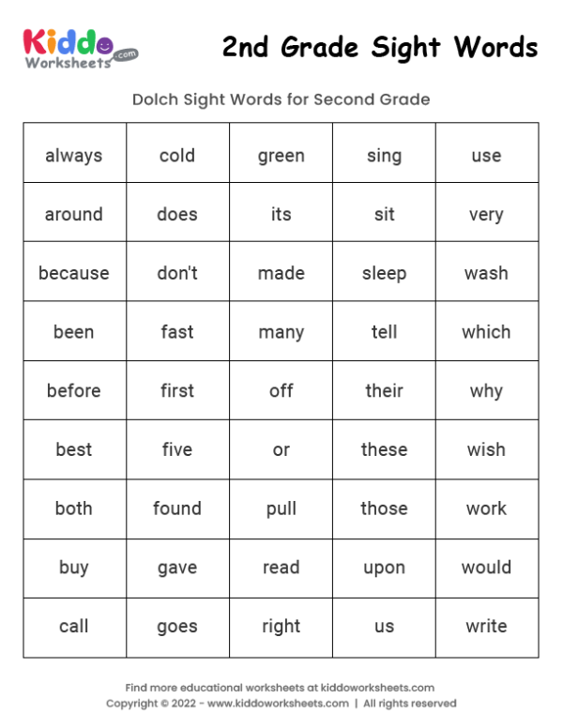Click the word 'right' cell
563x728 pixels.
click(x=281, y=626)
